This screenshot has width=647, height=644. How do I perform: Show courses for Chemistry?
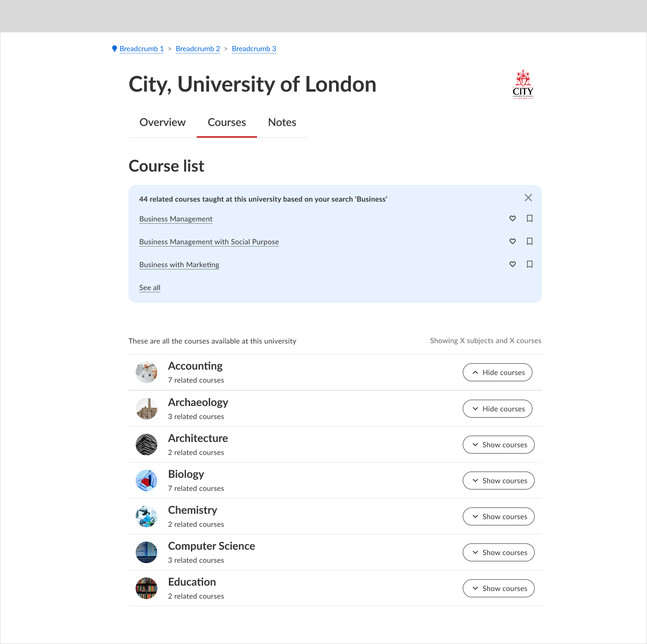coord(499,516)
